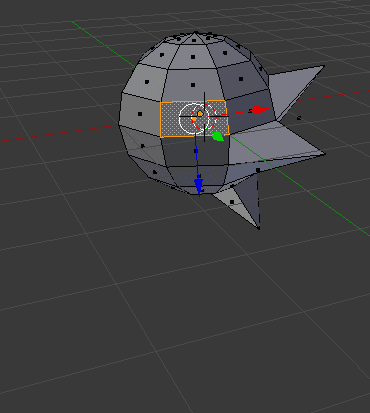Select the face directly below the highlighted face
370x413 pixels.
[195, 152]
